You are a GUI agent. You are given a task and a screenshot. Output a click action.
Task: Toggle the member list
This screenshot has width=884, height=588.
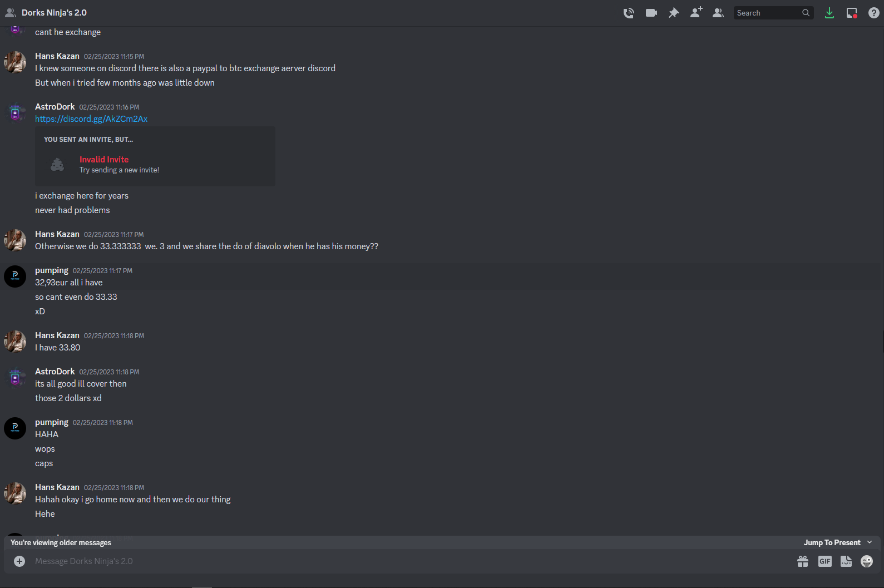point(718,13)
